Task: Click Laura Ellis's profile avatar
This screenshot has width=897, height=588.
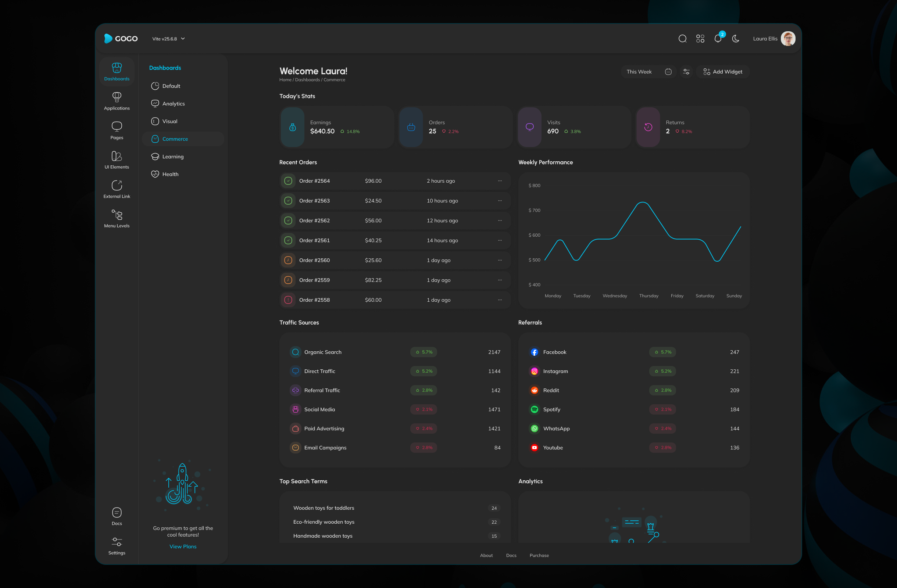Action: [789, 39]
